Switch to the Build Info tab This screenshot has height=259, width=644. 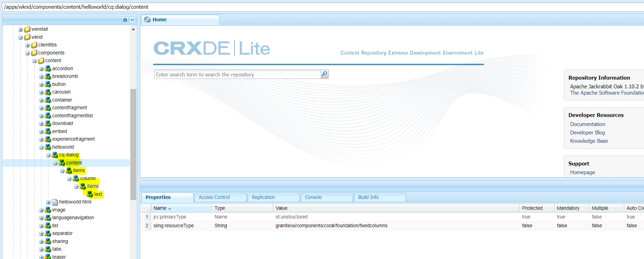(380, 197)
